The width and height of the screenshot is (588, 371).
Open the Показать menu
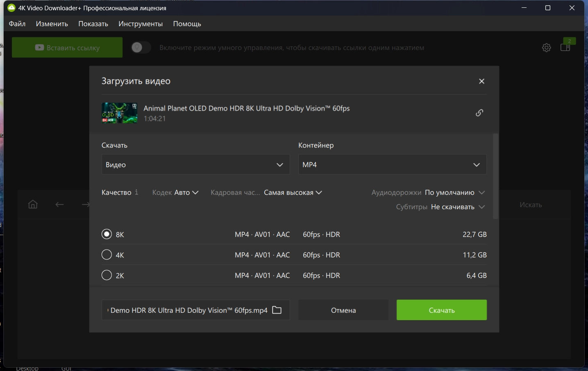click(x=93, y=24)
